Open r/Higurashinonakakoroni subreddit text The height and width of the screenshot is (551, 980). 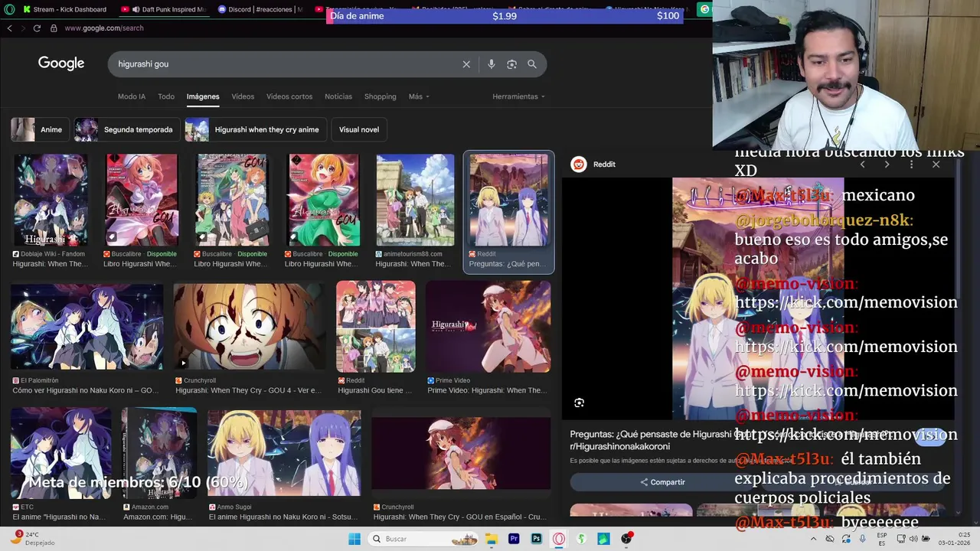click(x=619, y=447)
